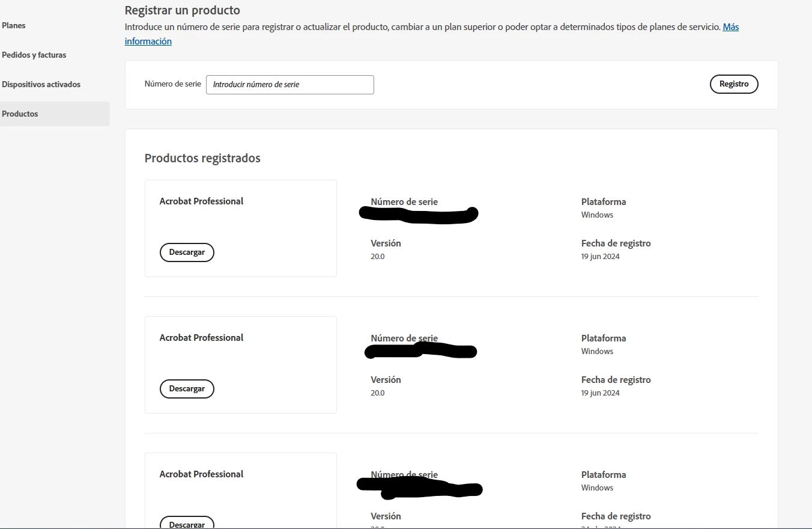Click the first product's 'Plataforma' label

pos(604,201)
